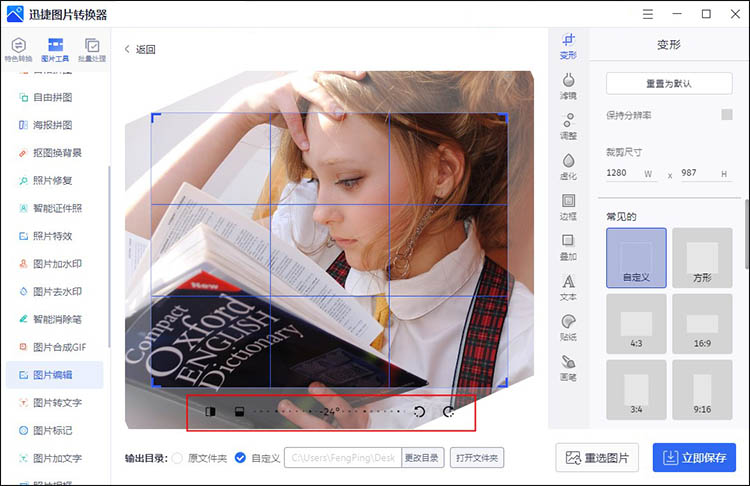The height and width of the screenshot is (486, 750).
Task: Select the 滤镜 filter tool icon
Action: (568, 87)
